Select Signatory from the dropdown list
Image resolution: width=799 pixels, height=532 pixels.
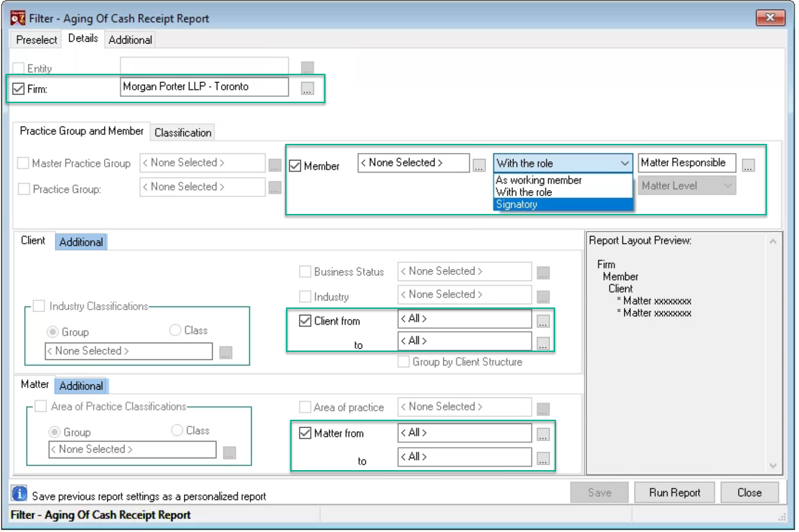[x=563, y=204]
